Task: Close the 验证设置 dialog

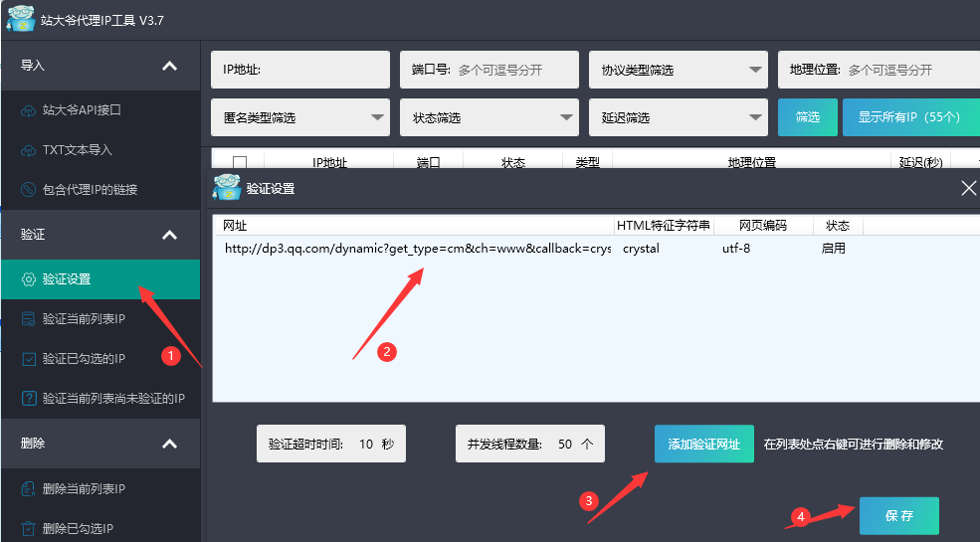Action: pyautogui.click(x=968, y=188)
